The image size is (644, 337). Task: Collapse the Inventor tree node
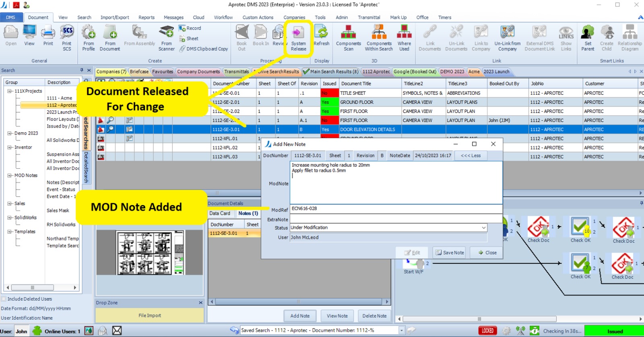coord(9,147)
